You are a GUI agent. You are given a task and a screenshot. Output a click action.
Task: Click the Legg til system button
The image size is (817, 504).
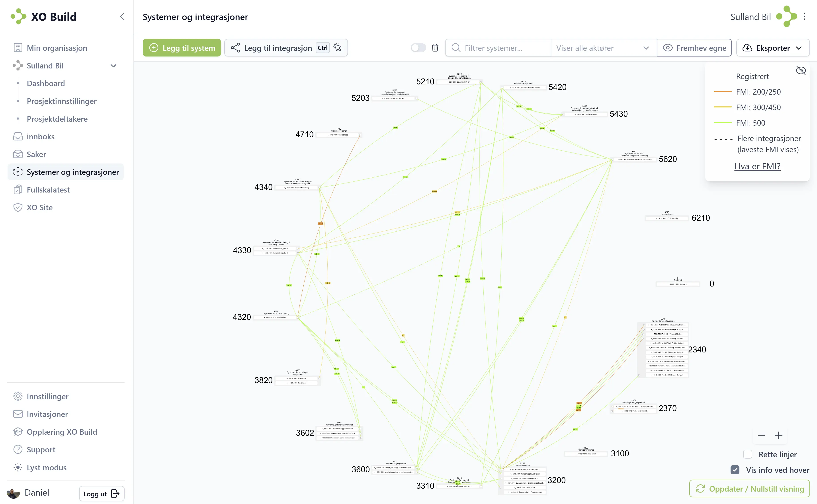tap(182, 48)
